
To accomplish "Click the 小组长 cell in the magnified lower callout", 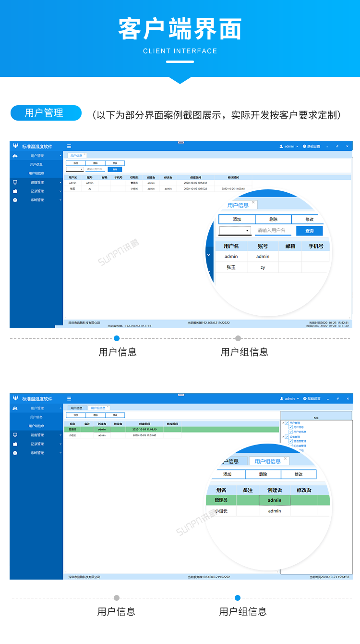I will (x=221, y=511).
